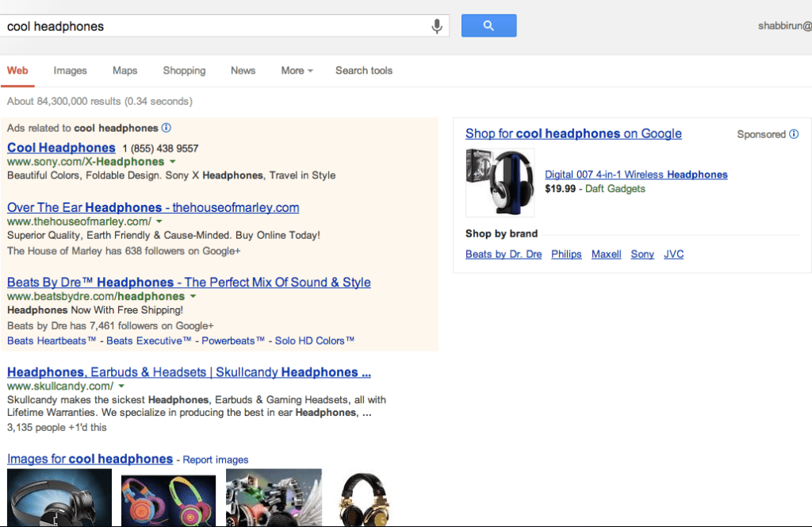The width and height of the screenshot is (812, 527).
Task: Open the Digital 007 wireless headphones product image
Action: coord(500,183)
